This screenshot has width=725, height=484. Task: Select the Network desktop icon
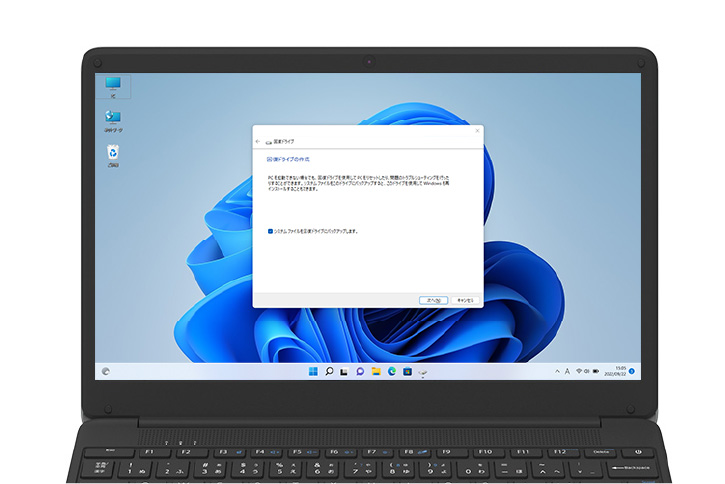click(113, 121)
